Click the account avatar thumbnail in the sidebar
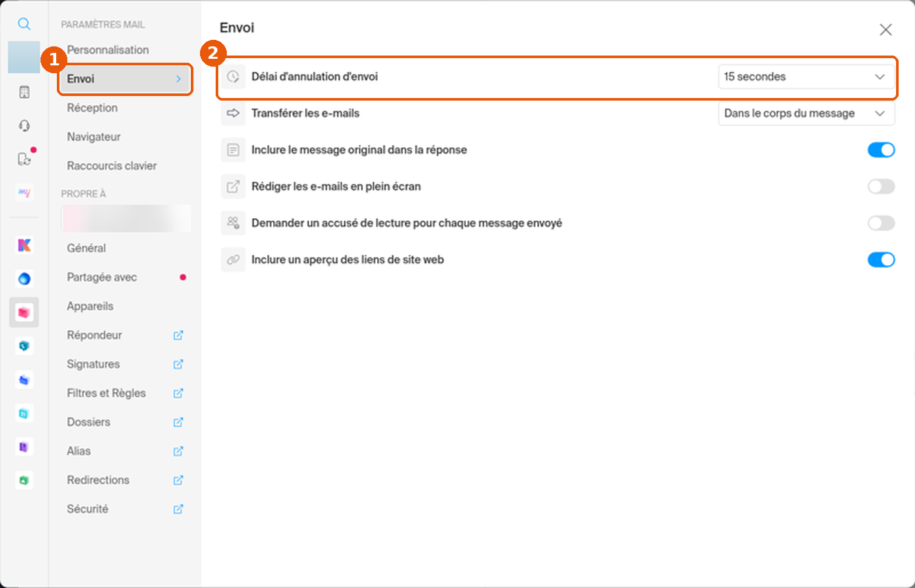915x588 pixels. (24, 57)
